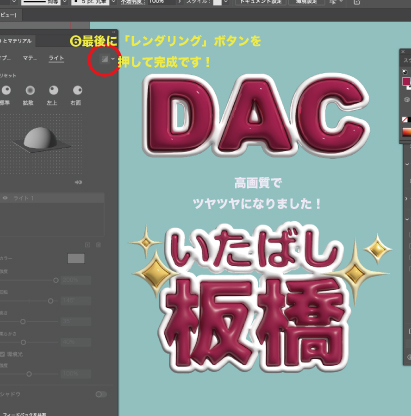Image resolution: width=411 pixels, height=416 pixels.
Task: Click the 40% softness value field
Action: [x=76, y=342]
